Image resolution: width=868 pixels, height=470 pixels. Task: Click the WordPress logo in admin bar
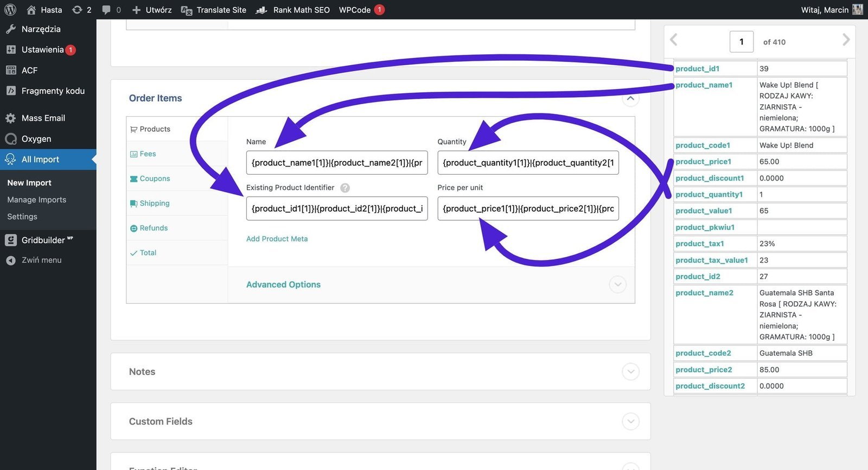point(10,10)
